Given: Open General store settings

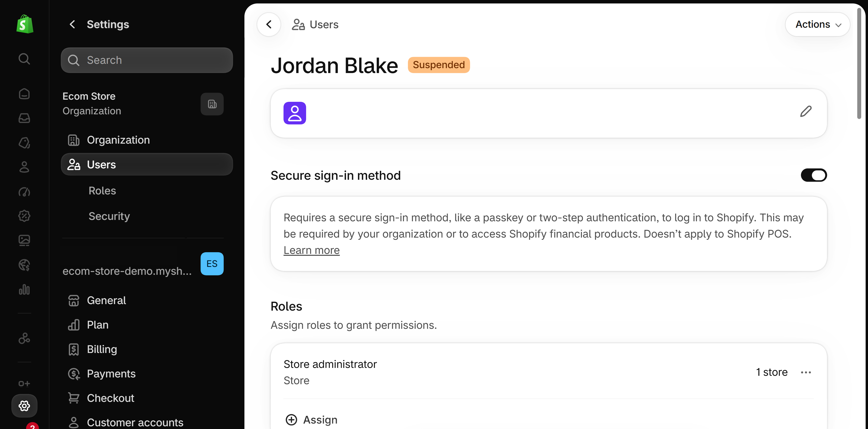Looking at the screenshot, I should point(147,300).
